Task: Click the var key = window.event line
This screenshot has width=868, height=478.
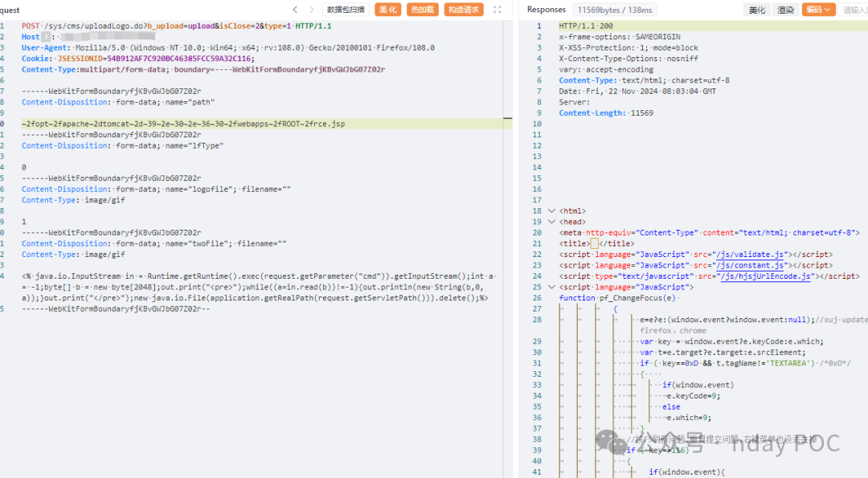Action: coord(732,341)
